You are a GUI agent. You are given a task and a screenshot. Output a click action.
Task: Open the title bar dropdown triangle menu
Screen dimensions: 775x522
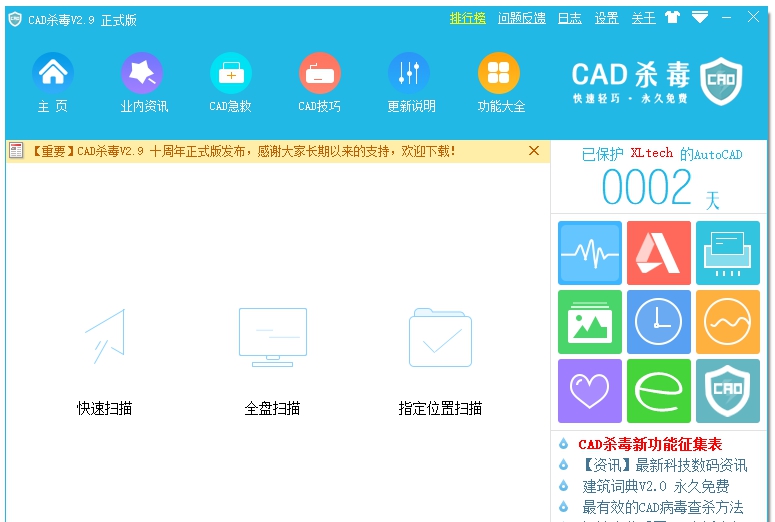700,18
